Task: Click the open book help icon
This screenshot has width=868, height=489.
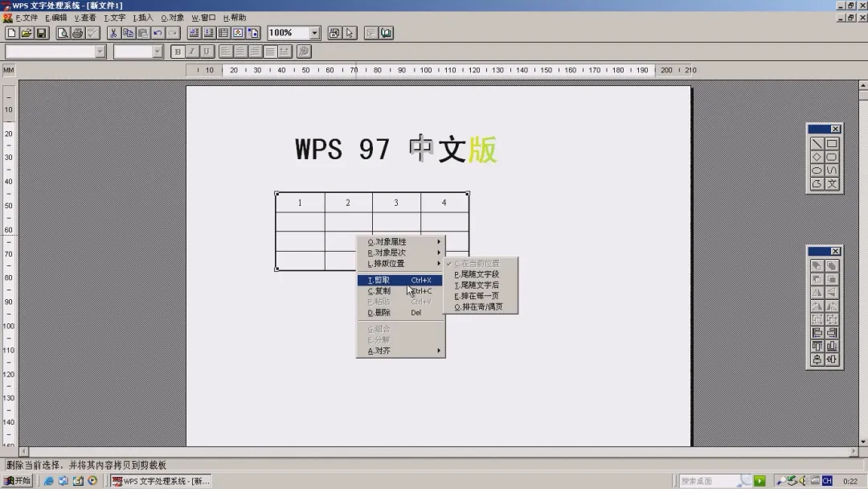Action: tap(386, 33)
